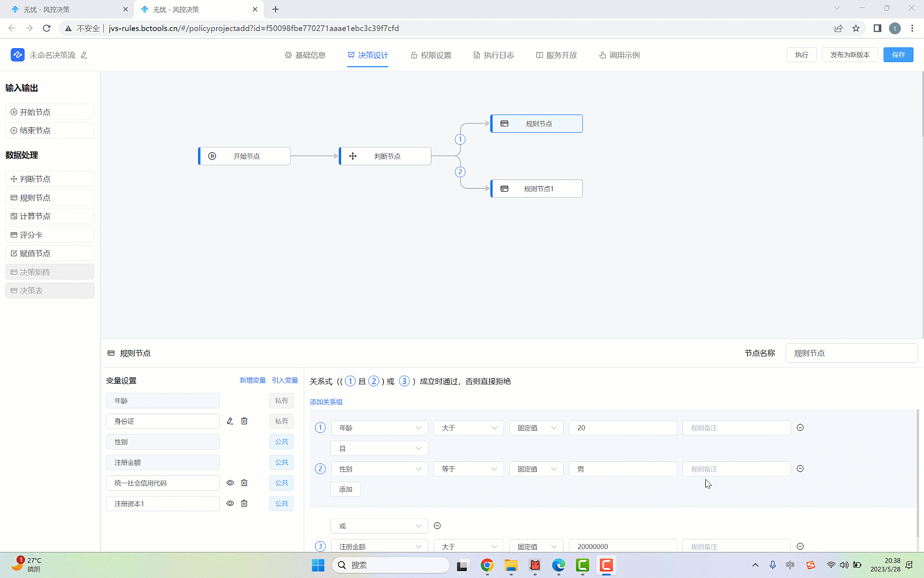The height and width of the screenshot is (578, 924).
Task: Toggle visibility of 统一社会信用代码 variable
Action: click(230, 483)
